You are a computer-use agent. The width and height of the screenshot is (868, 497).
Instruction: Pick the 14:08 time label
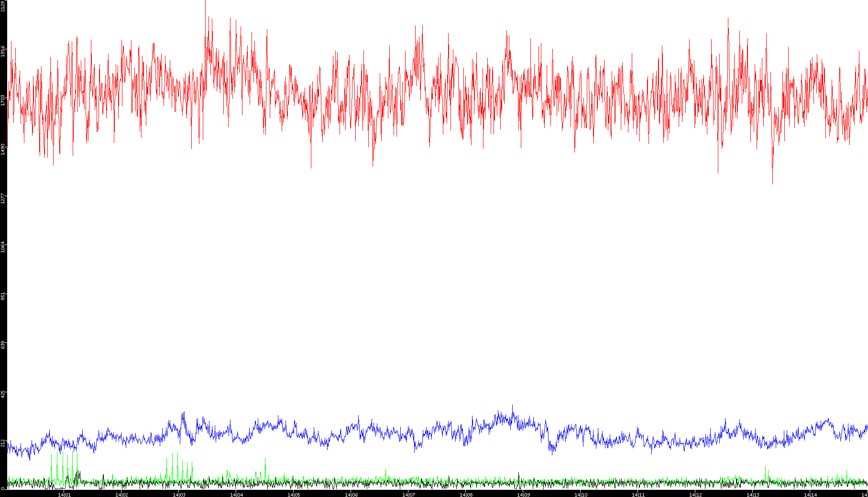[466, 494]
